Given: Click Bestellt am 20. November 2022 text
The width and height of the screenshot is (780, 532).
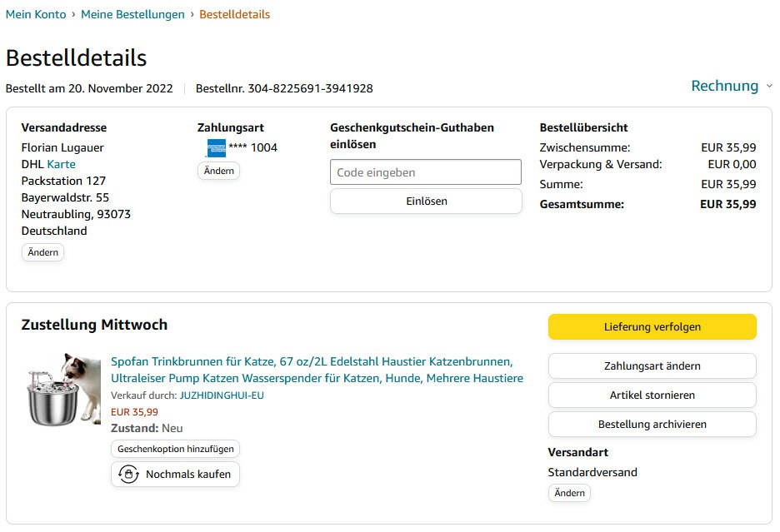Looking at the screenshot, I should click(x=89, y=88).
